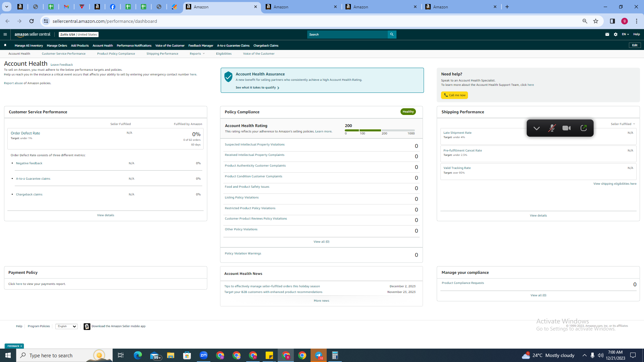This screenshot has width=644, height=362.
Task: Open the Seller Fulfilled shipping dropdown
Action: point(623,124)
